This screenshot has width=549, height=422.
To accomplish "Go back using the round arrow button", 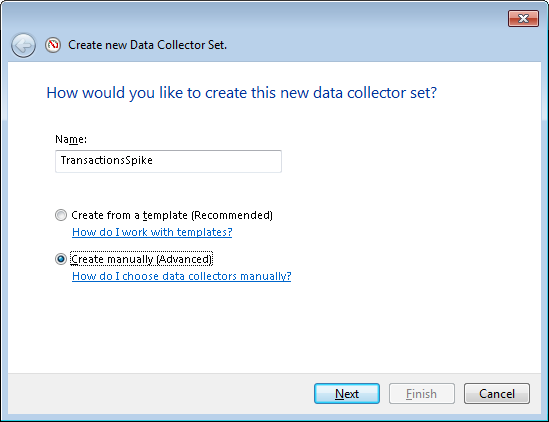I will pos(23,45).
